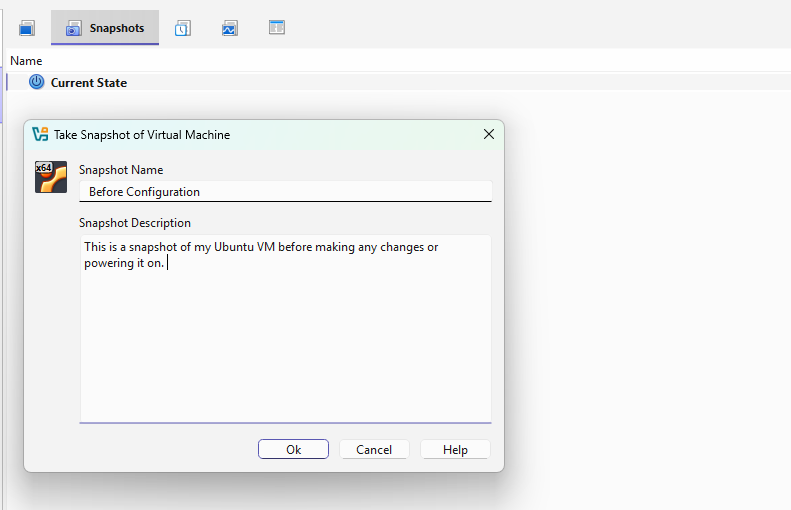The width and height of the screenshot is (791, 510).
Task: Click inside the Snapshot Description text area
Action: click(x=285, y=340)
